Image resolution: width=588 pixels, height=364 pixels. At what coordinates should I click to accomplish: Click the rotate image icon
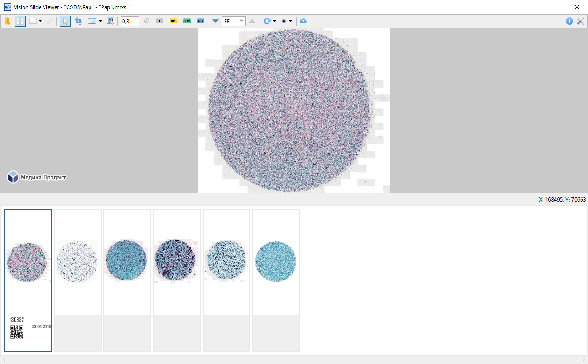267,21
